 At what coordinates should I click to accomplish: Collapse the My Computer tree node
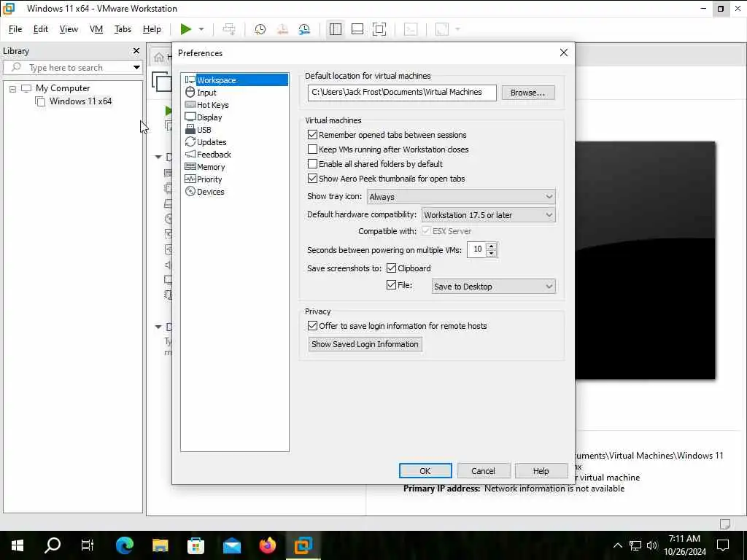click(x=13, y=88)
